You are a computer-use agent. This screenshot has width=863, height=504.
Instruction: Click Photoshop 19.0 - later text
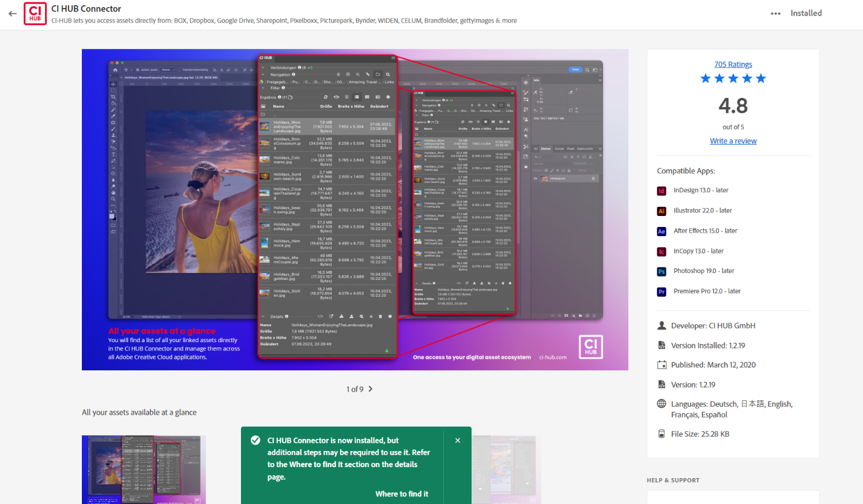[x=704, y=271]
